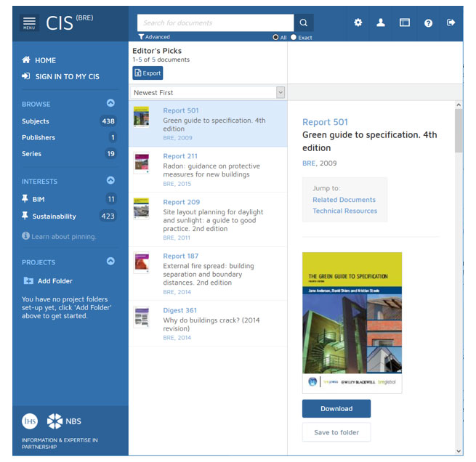The image size is (476, 462).
Task: Click SIGN IN TO MY CIS
Action: [x=67, y=76]
